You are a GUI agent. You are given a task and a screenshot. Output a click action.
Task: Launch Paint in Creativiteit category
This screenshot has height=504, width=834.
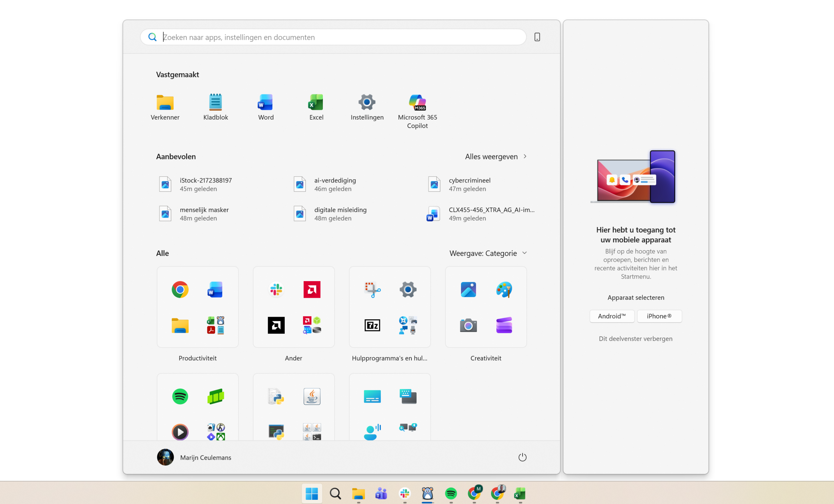(504, 289)
